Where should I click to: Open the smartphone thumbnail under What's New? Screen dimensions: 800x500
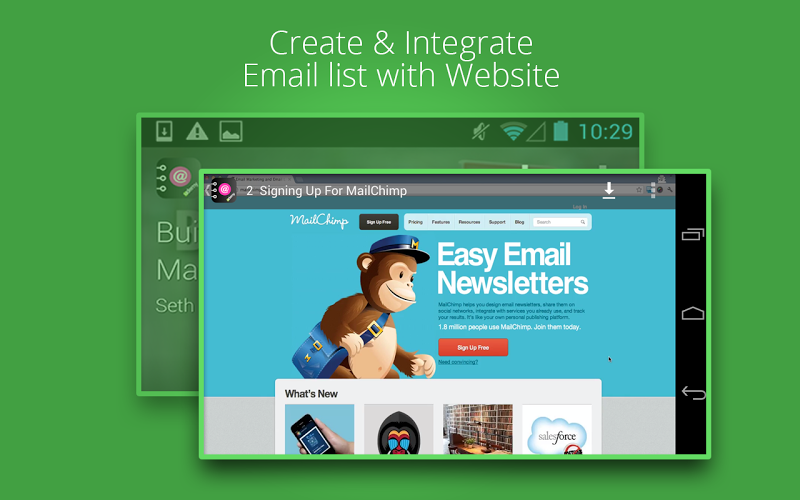[x=319, y=429]
